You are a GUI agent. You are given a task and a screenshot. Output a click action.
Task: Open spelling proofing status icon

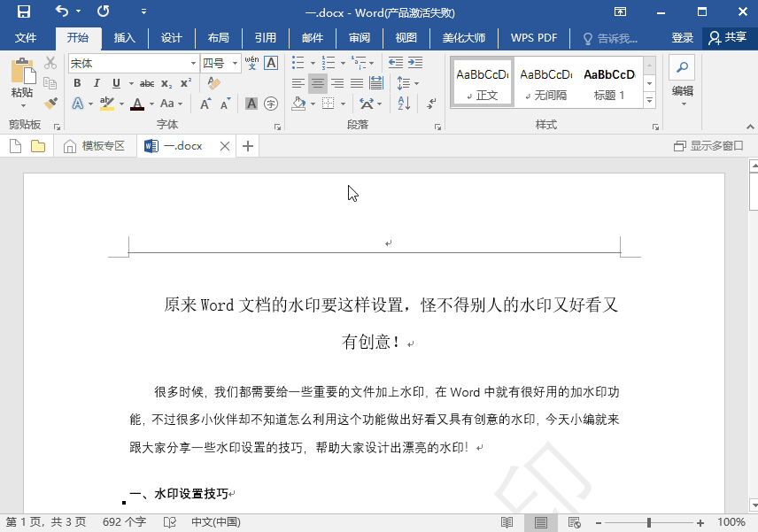tap(170, 522)
